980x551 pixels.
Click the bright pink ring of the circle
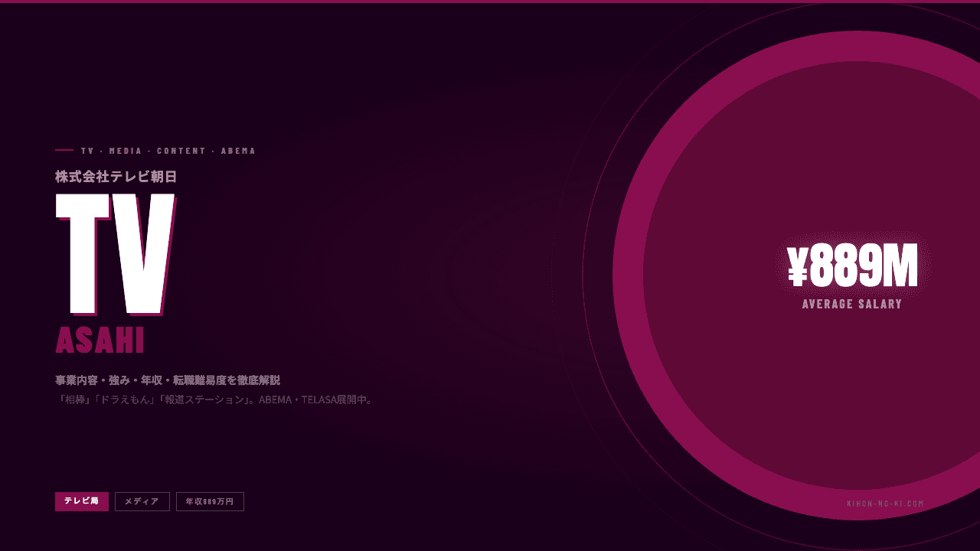(x=628, y=275)
